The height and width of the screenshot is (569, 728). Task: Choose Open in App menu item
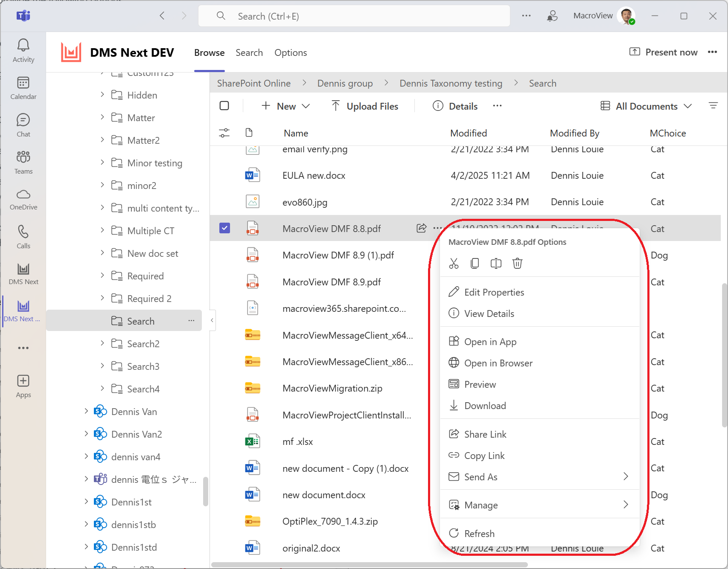539,342
